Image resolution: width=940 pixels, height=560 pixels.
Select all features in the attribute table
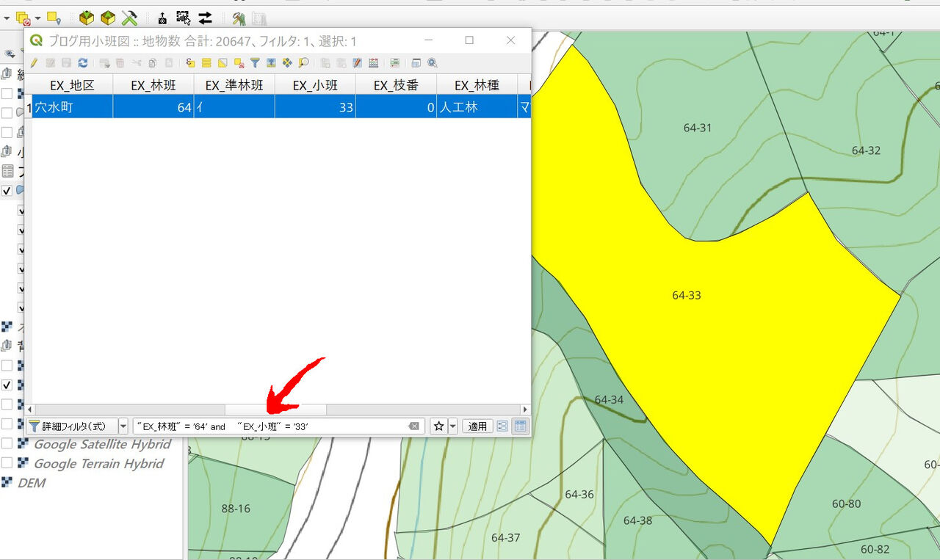[206, 63]
